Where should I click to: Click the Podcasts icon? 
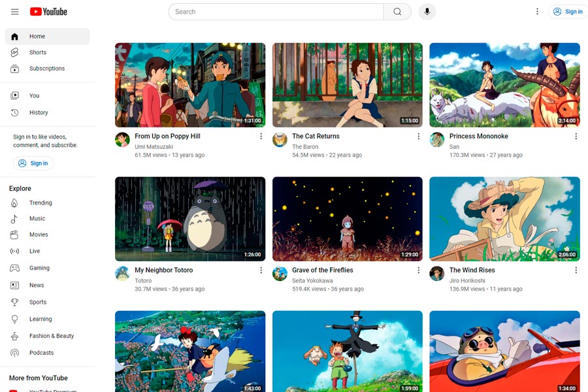[x=14, y=353]
